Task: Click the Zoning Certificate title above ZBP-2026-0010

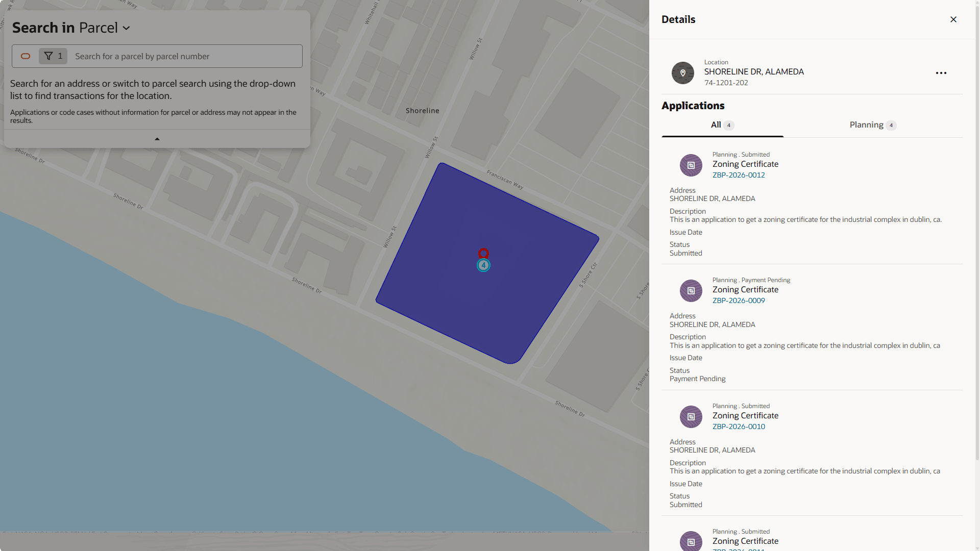Action: (745, 416)
